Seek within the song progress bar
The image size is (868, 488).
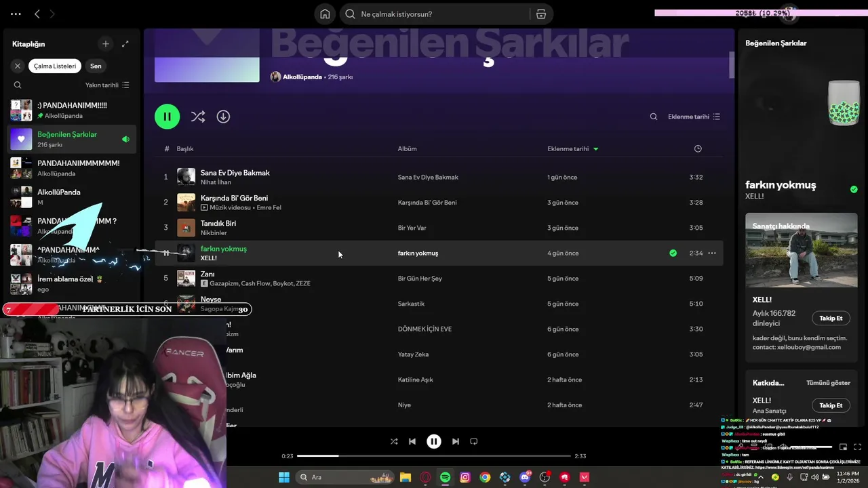pyautogui.click(x=434, y=456)
